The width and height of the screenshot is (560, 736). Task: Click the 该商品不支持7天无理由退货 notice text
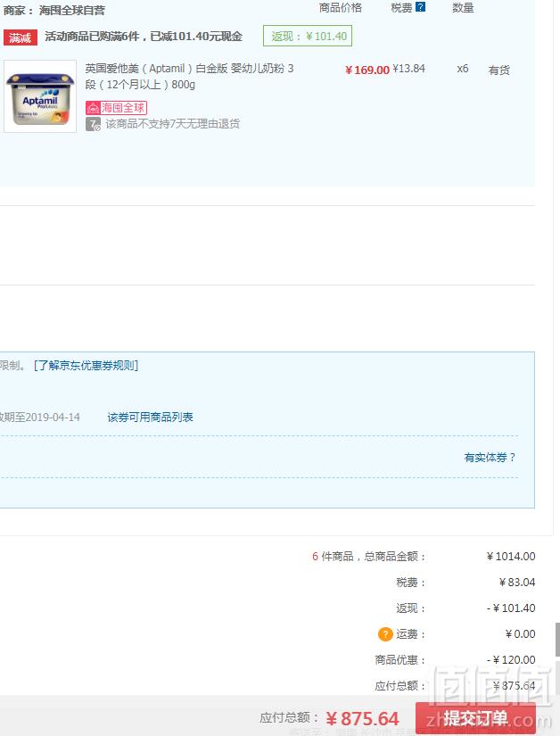(173, 124)
